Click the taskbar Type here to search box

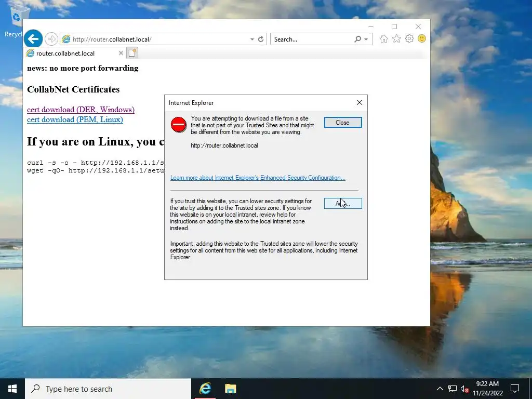(x=108, y=389)
